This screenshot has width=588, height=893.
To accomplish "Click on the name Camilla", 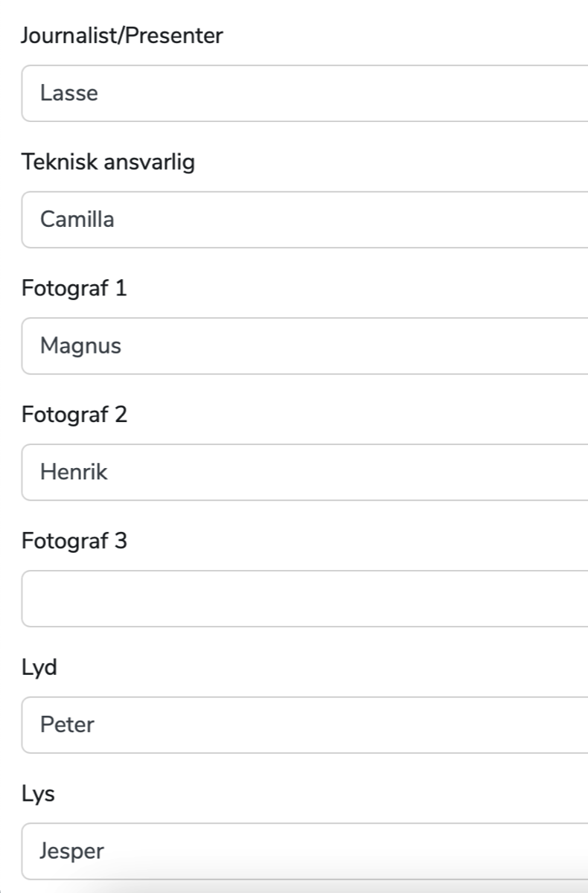I will (x=77, y=220).
